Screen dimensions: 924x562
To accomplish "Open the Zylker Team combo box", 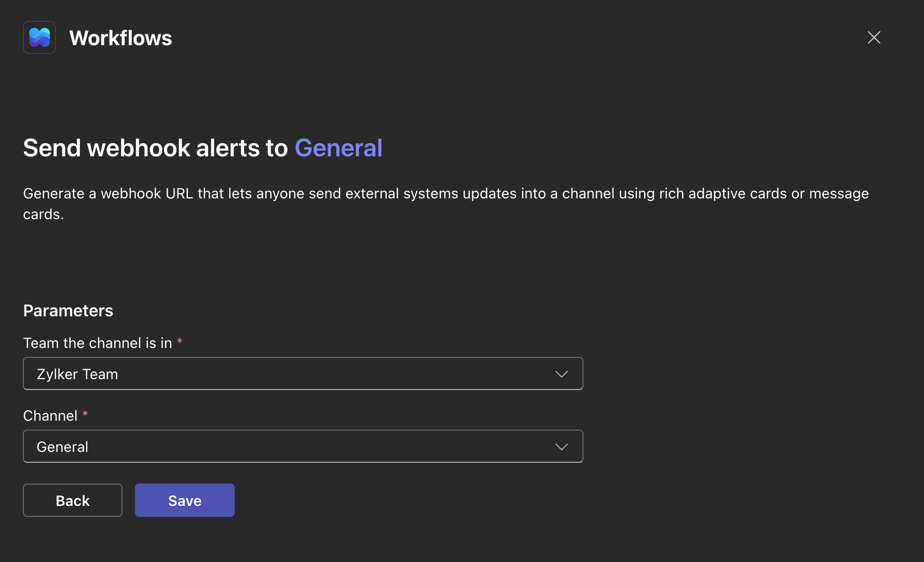I will click(x=303, y=373).
